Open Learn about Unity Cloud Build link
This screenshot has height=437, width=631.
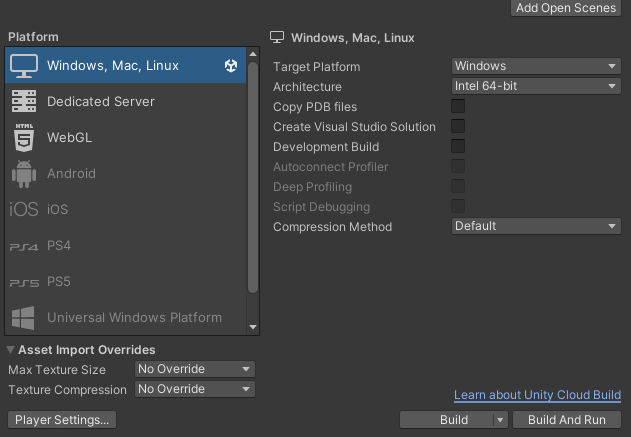(537, 395)
